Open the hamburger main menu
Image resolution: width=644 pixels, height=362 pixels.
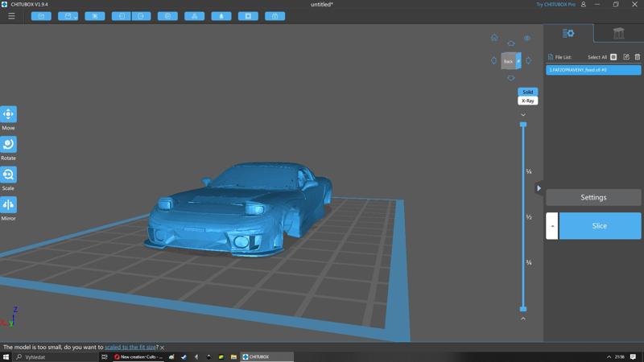click(11, 16)
